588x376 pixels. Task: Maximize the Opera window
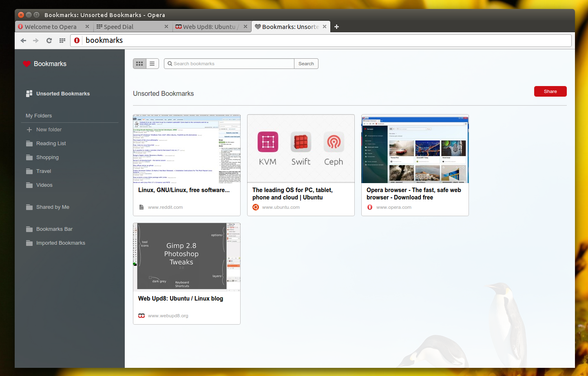point(36,15)
